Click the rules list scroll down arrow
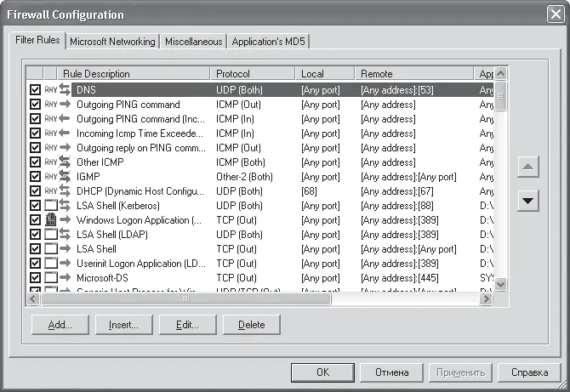This screenshot has height=392, width=570. pyautogui.click(x=500, y=284)
